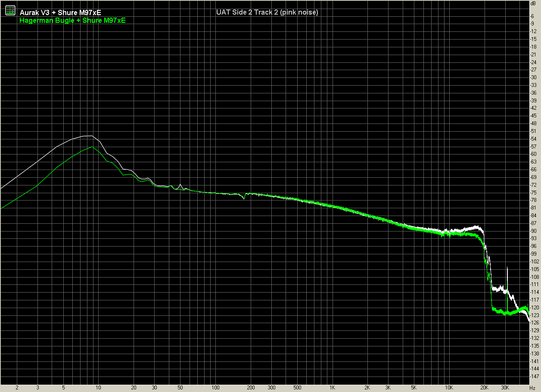Viewport: 541px width, 392px height.
Task: Click the '200' label on frequency axis
Action: coord(251,388)
